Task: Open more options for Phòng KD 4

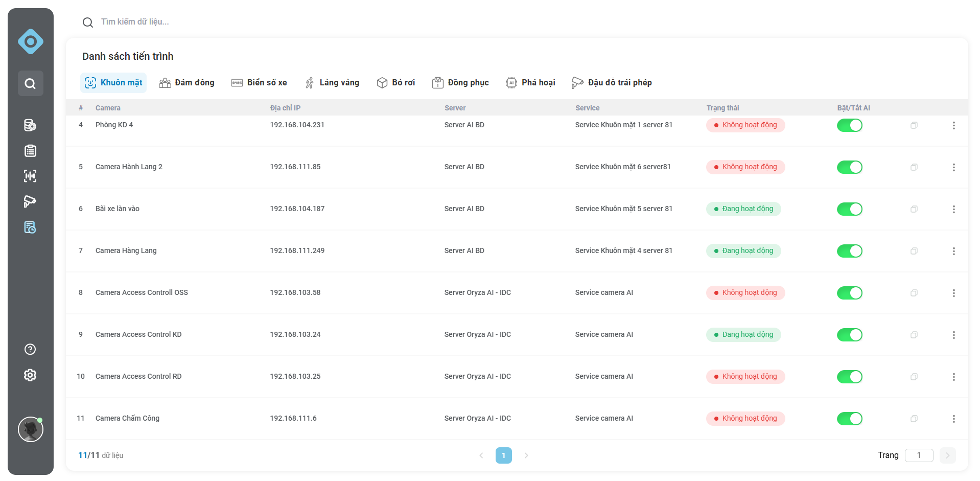Action: click(953, 125)
